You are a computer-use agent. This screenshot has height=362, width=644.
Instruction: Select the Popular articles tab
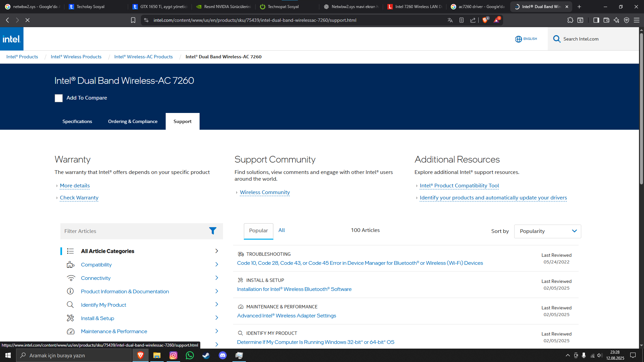point(259,231)
